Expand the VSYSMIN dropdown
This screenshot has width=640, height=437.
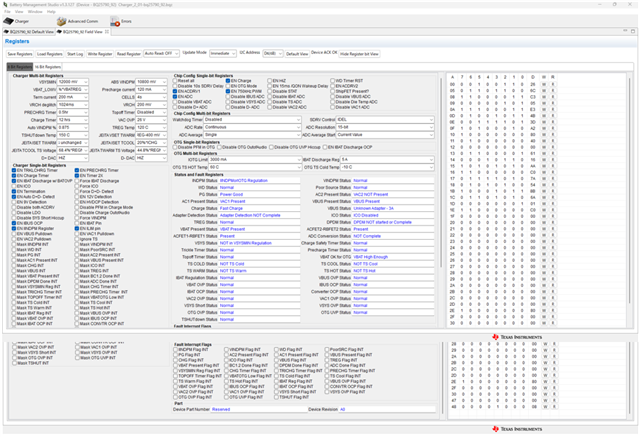click(x=73, y=82)
